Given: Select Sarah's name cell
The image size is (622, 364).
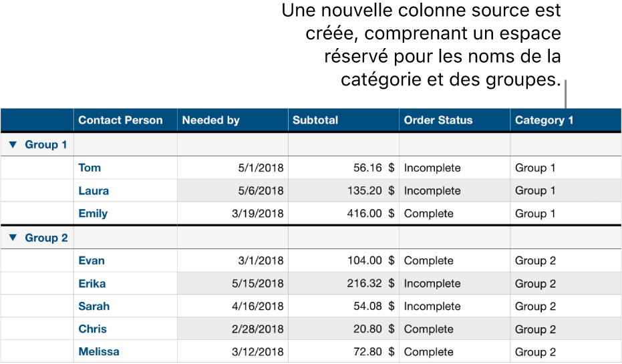Looking at the screenshot, I should (x=94, y=306).
